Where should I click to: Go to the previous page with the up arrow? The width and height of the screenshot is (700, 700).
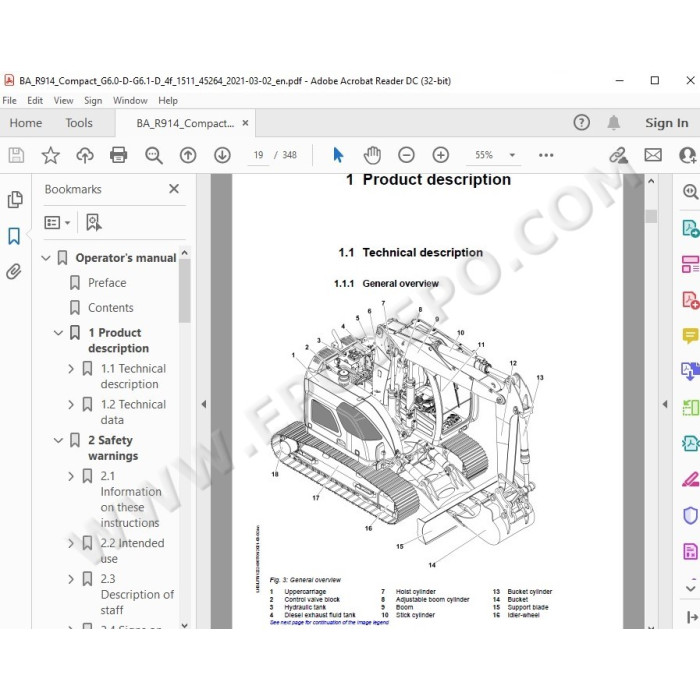point(188,155)
